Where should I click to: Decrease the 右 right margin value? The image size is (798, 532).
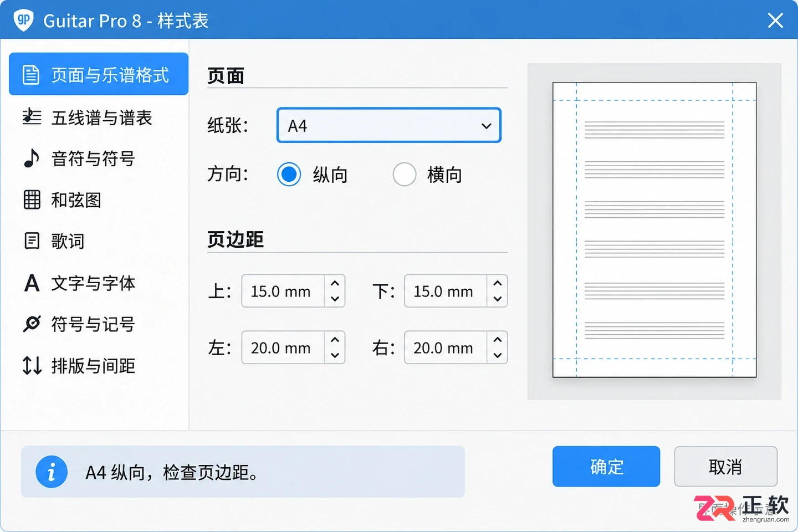coord(498,355)
